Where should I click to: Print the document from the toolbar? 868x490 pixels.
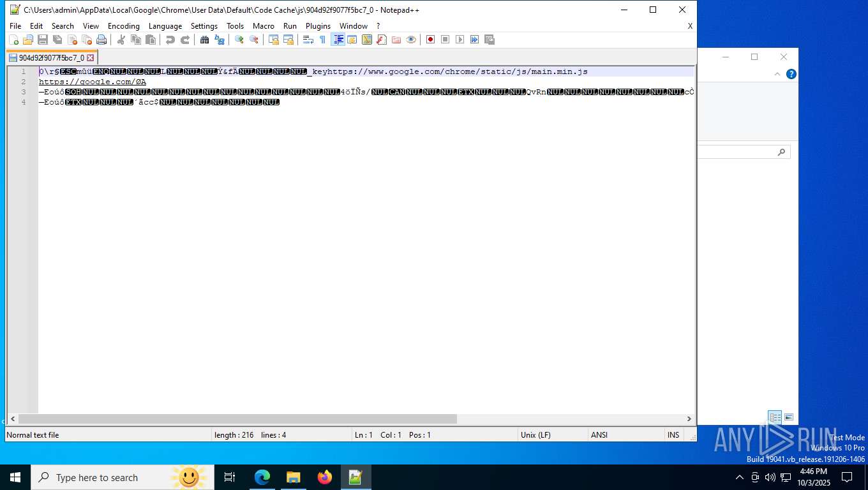[x=101, y=40]
